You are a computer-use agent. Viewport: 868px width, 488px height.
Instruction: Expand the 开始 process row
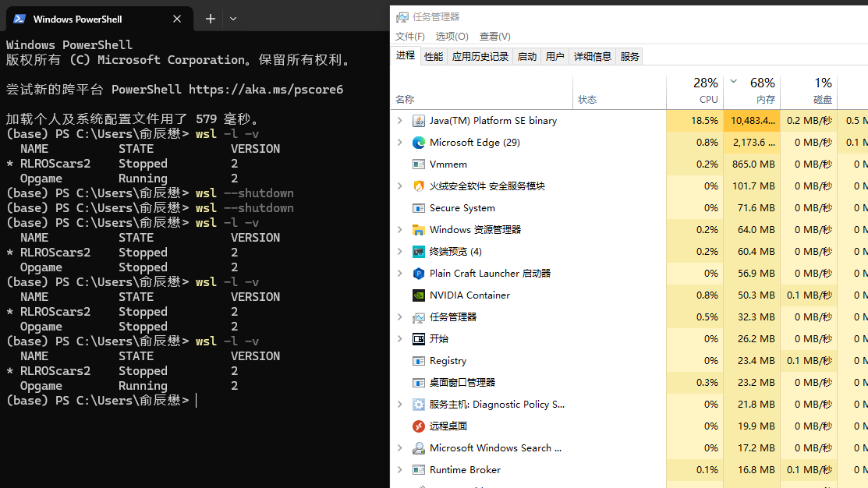[x=399, y=338]
